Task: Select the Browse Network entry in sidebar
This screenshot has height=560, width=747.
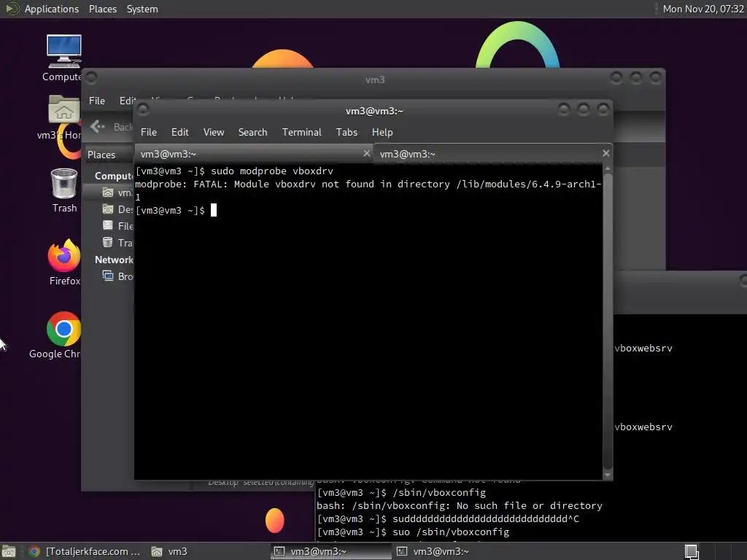Action: coord(117,276)
